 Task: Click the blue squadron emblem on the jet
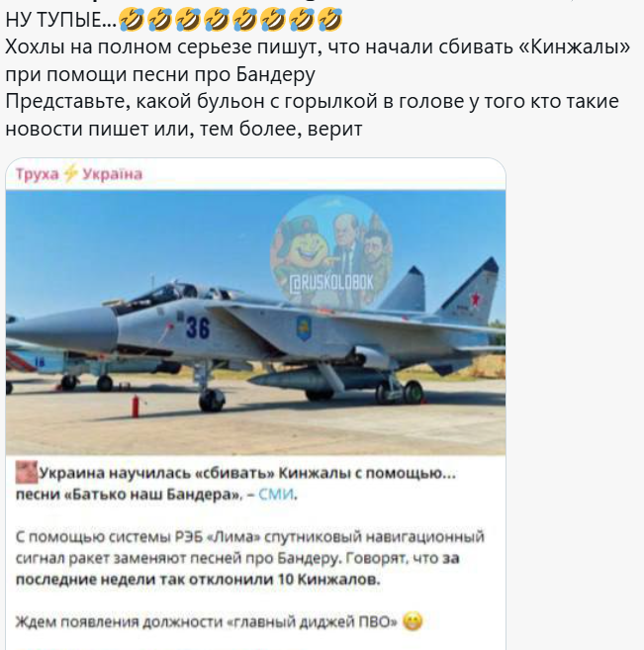[304, 327]
